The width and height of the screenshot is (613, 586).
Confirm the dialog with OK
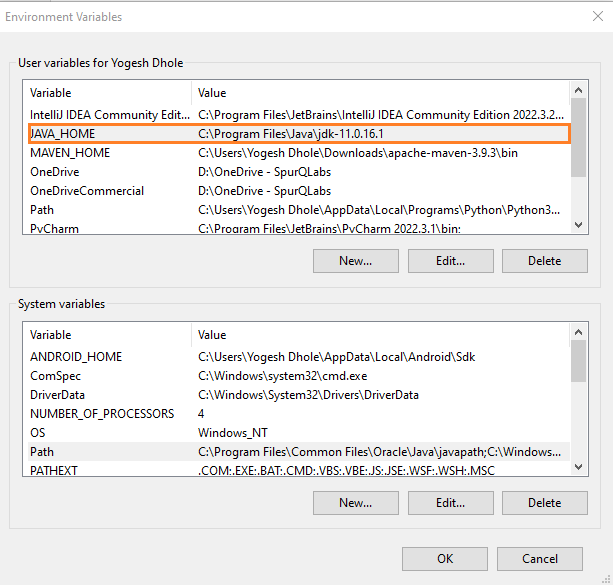pos(445,559)
